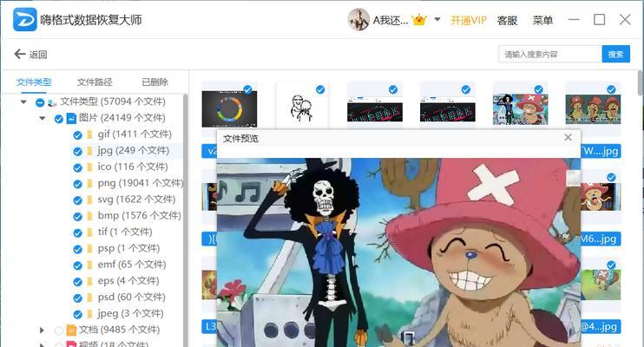Click the 文件类型 root computer icon
Image resolution: width=644 pixels, height=347 pixels.
(52, 102)
